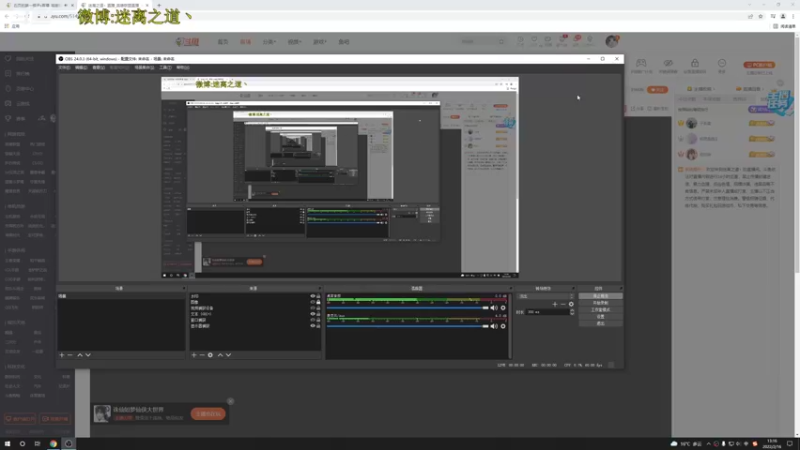Move the scene up in the Scenes panel
Screen dimensions: 800x450
(80, 355)
